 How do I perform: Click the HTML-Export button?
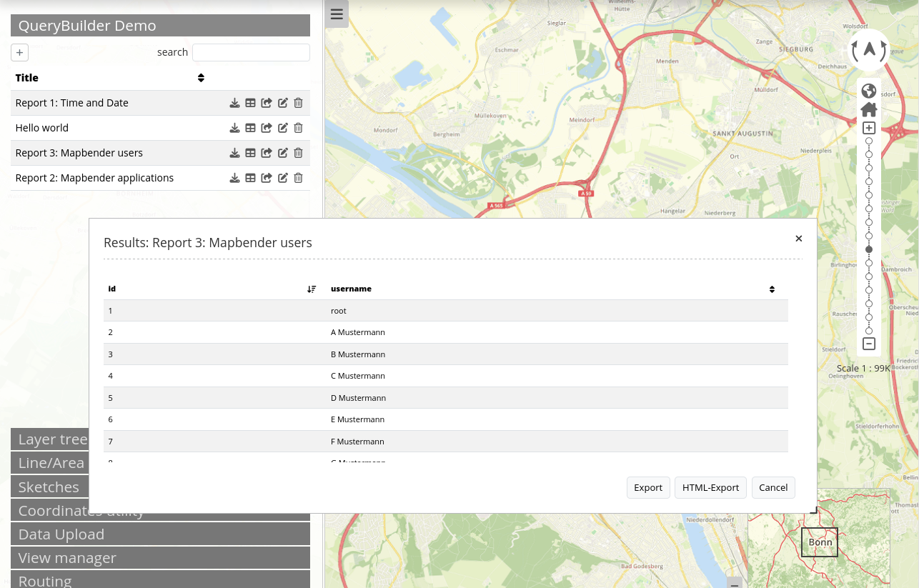coord(710,487)
